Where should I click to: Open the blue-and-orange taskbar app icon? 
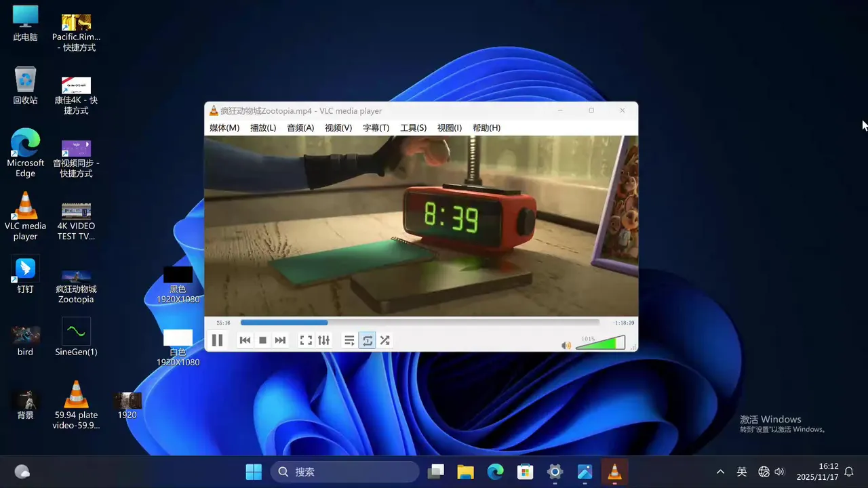585,472
